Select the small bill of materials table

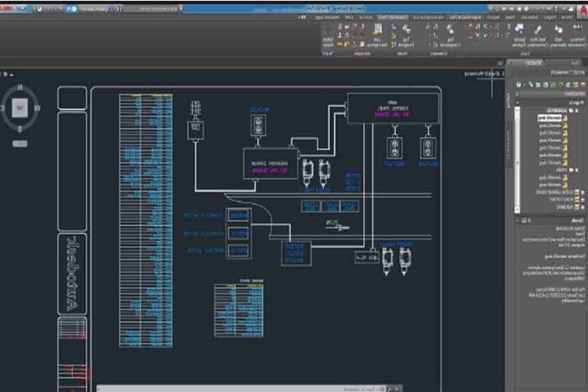239,310
